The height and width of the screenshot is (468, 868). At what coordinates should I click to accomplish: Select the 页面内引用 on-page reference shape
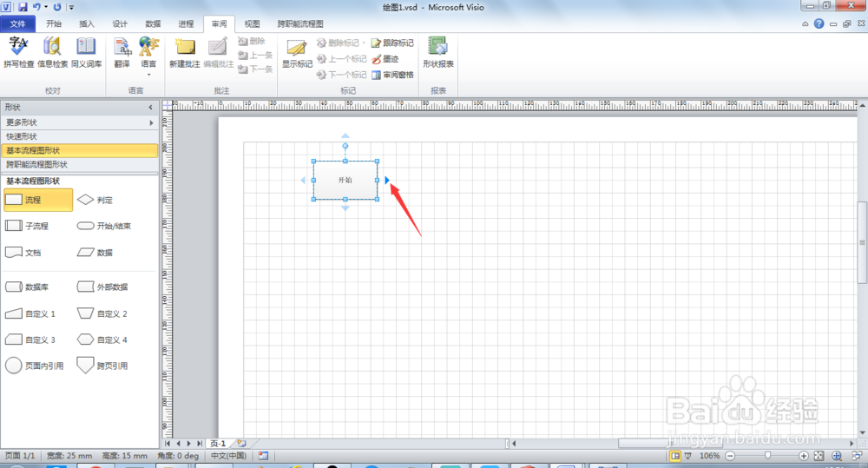(35, 366)
